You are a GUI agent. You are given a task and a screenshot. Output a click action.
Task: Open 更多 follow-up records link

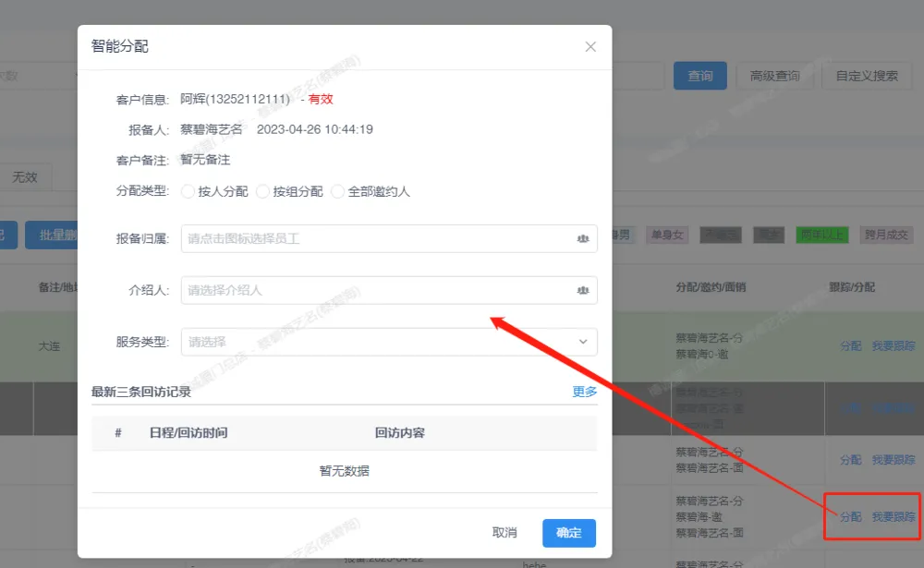(x=584, y=392)
